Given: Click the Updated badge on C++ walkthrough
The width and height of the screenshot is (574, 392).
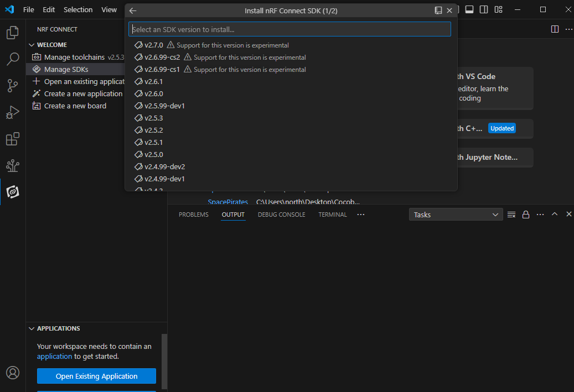Looking at the screenshot, I should tap(502, 128).
